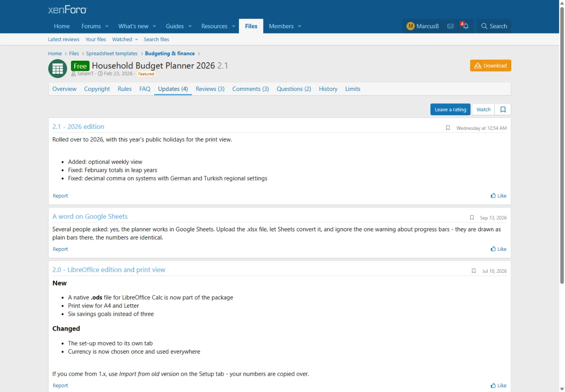Toggle Watch for this file

483,109
